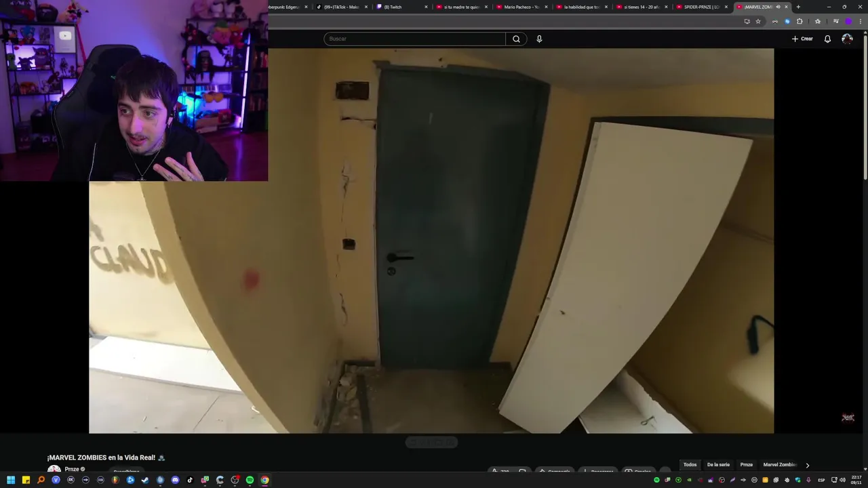Mute the MARVEL ZOMBIES tab audio icon
Viewport: 868px width, 488px height.
pos(778,7)
